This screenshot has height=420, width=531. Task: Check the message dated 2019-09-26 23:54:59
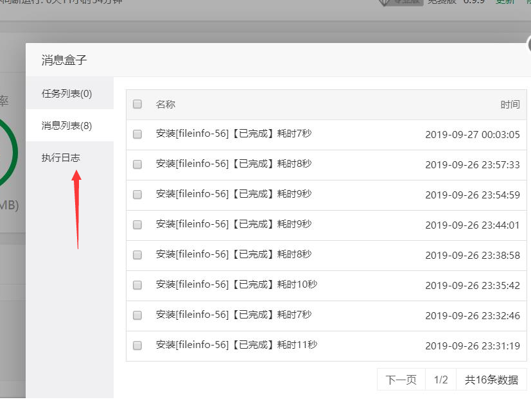137,195
